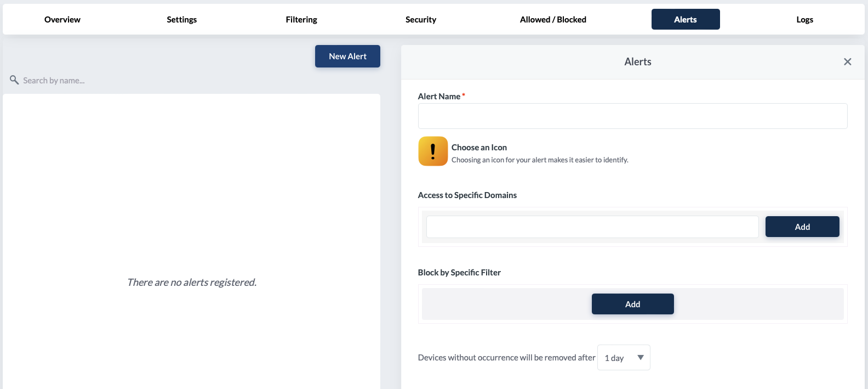View the Logs tab
Viewport: 868px width, 389px height.
804,20
